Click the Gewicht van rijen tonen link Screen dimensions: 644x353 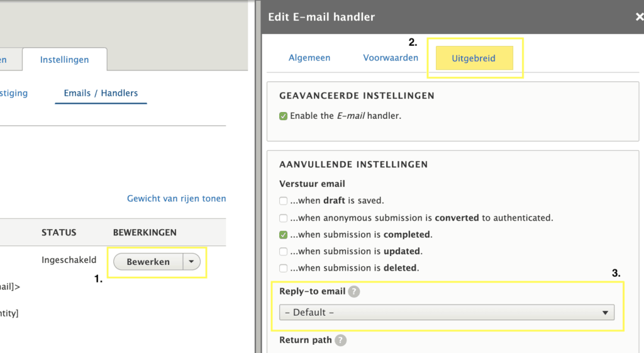coord(176,198)
